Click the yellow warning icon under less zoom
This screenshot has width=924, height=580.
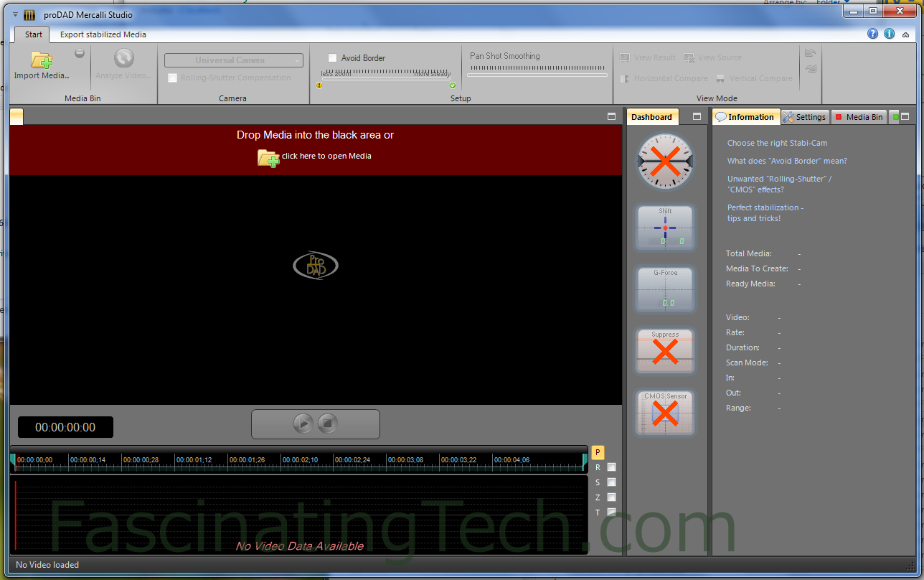coord(319,85)
